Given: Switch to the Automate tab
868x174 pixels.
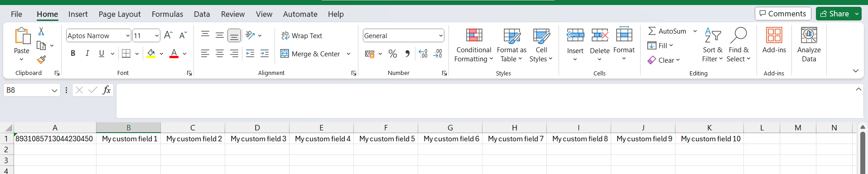Looking at the screenshot, I should pos(300,14).
